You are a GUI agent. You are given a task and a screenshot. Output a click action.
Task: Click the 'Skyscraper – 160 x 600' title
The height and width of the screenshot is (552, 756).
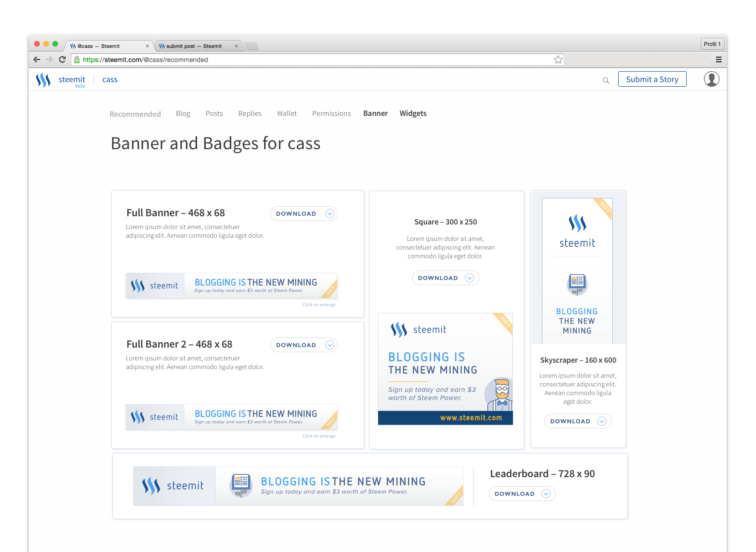578,360
